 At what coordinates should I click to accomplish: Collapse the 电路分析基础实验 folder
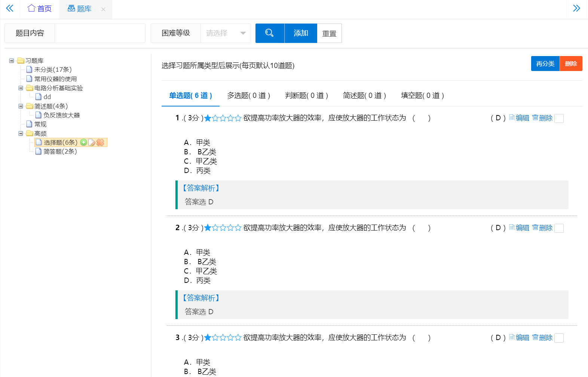click(x=21, y=88)
